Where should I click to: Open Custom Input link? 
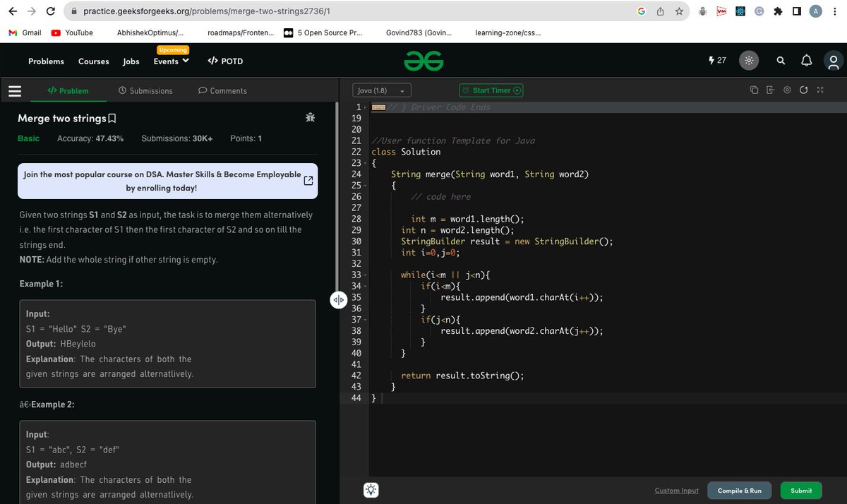(x=676, y=491)
